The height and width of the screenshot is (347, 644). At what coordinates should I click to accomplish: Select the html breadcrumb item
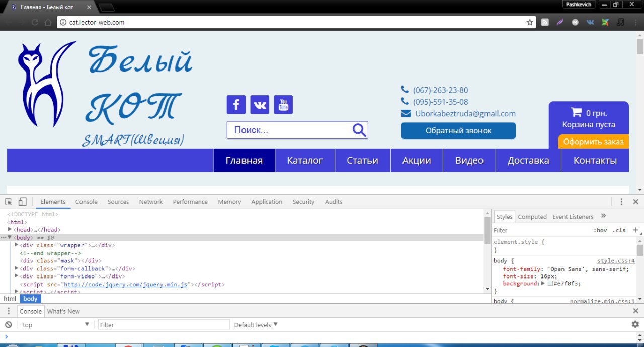[x=10, y=299]
